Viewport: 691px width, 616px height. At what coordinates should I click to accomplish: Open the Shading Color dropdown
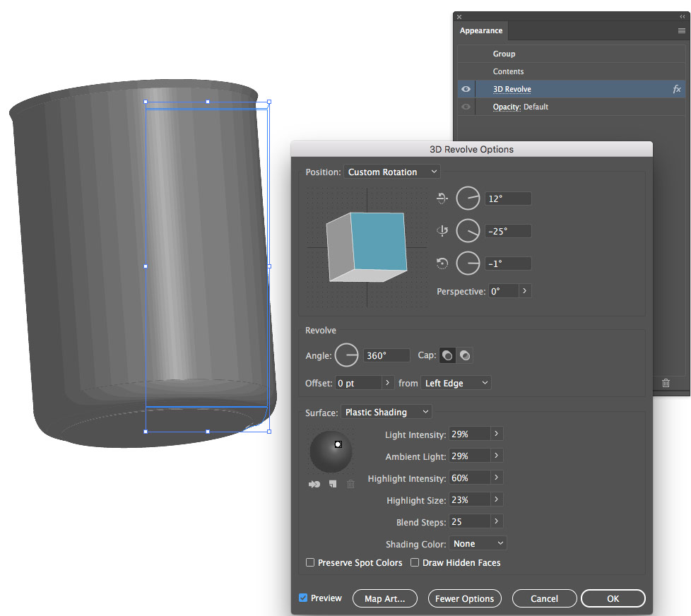tap(478, 543)
